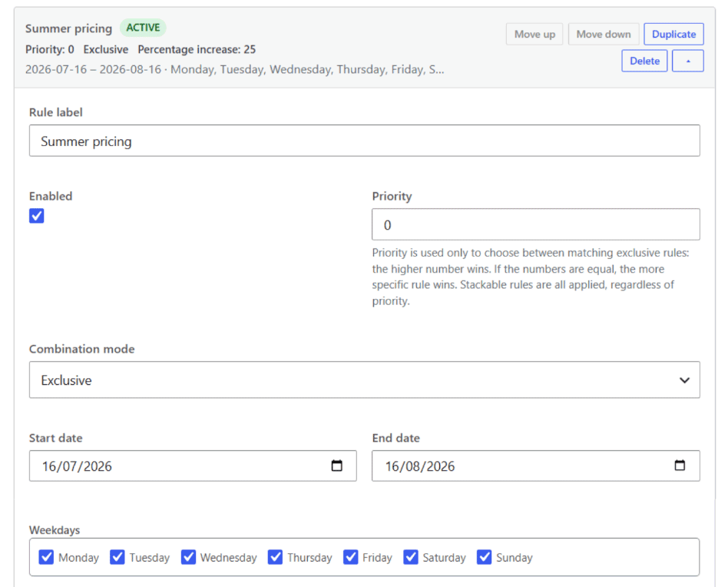
Task: Click the date range summary line in header
Action: point(234,70)
